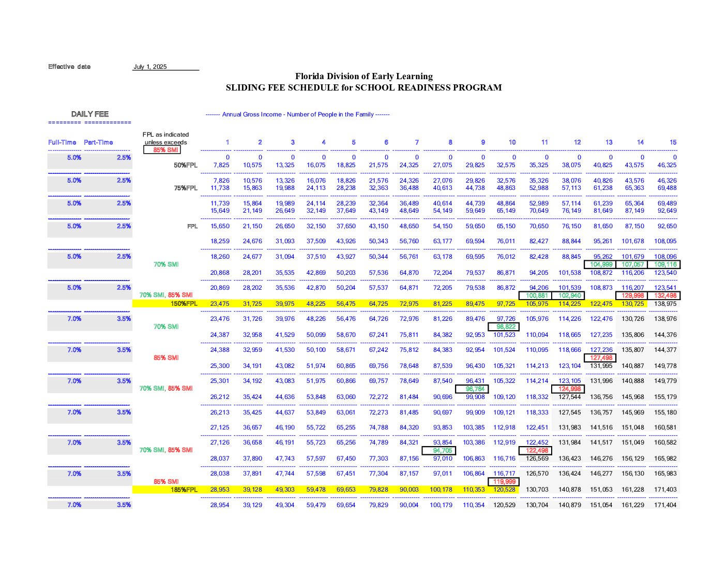Select the income cell 92,650
The width and height of the screenshot is (728, 563).
point(667,227)
